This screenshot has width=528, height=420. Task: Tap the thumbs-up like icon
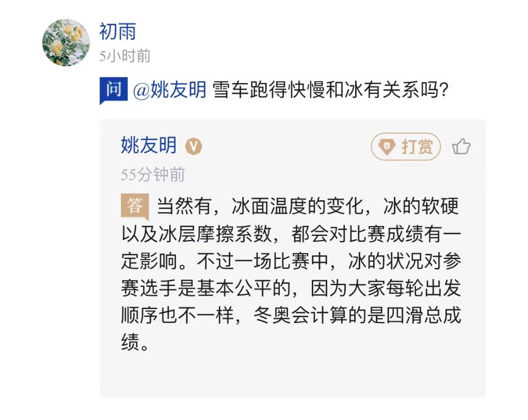461,147
